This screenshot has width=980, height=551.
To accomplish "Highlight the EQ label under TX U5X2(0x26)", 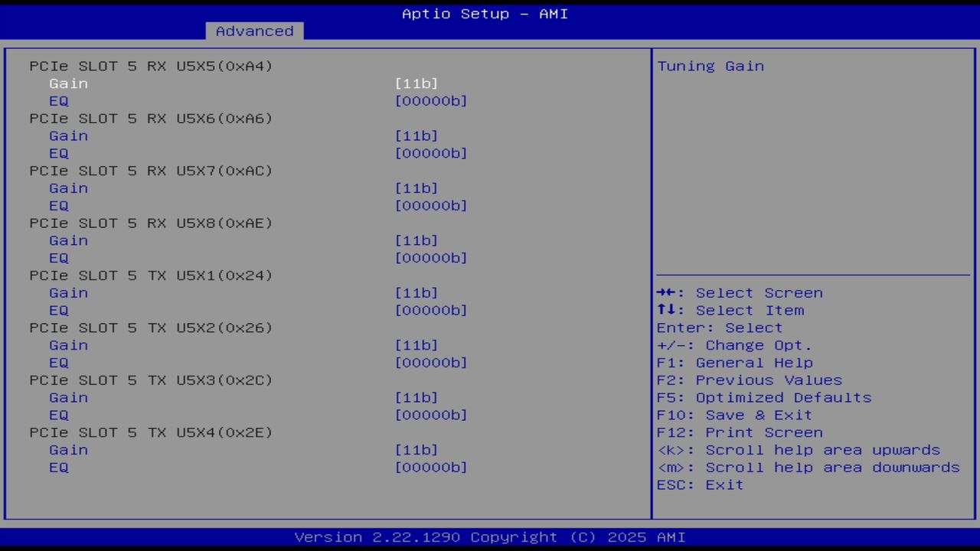I will click(x=59, y=363).
